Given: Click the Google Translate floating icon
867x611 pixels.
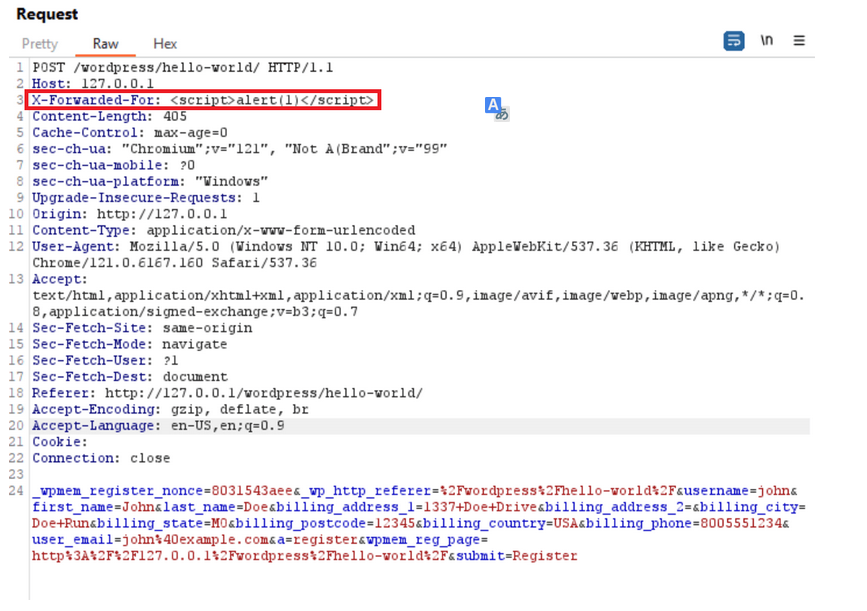Looking at the screenshot, I should 497,108.
